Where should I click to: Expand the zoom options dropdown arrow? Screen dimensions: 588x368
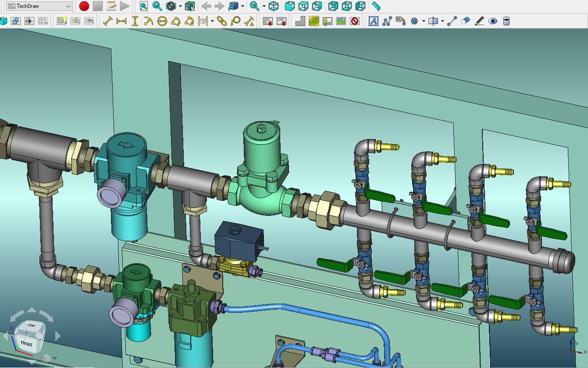264,6
